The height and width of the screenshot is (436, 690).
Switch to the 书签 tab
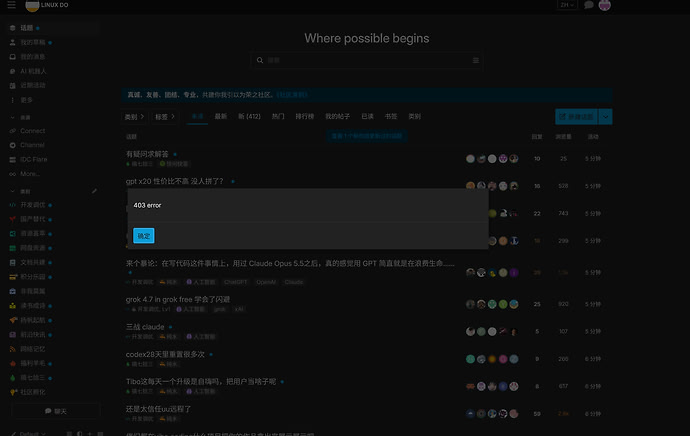tap(391, 116)
